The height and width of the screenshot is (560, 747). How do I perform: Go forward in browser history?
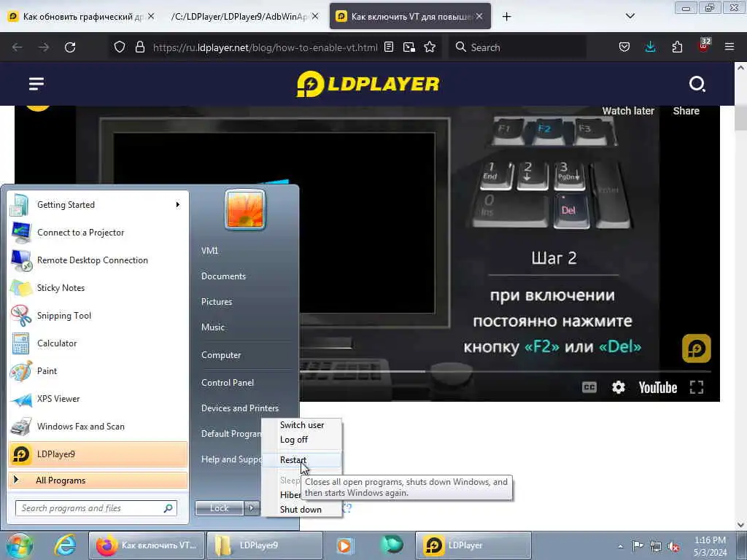[44, 47]
